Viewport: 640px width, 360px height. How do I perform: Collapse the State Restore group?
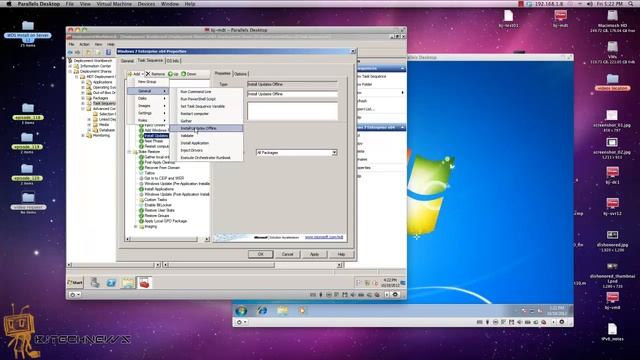130,152
